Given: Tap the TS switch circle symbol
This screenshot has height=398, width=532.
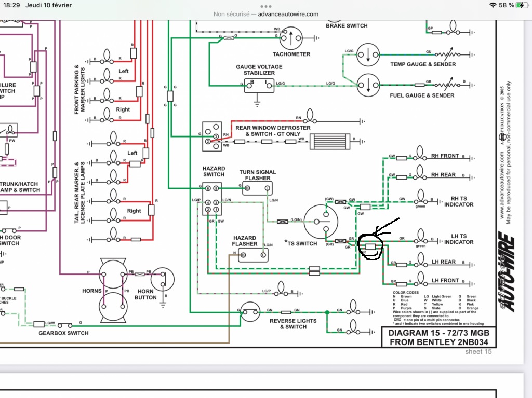Looking at the screenshot, I should click(x=321, y=222).
